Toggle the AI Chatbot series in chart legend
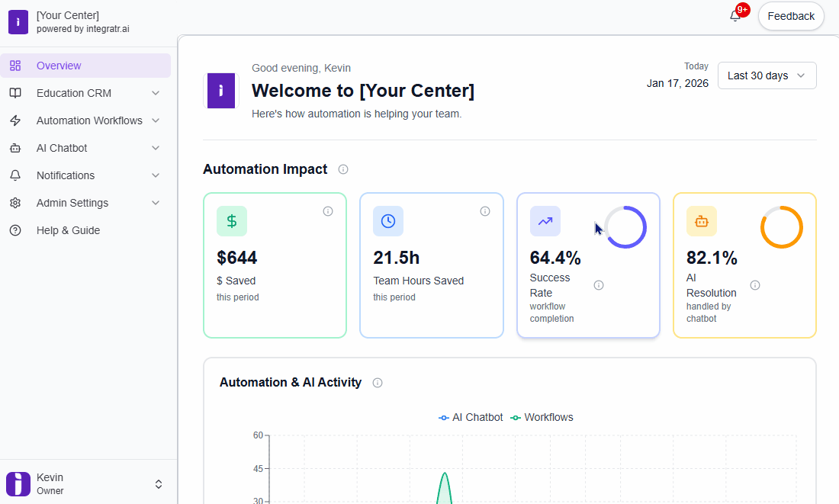This screenshot has width=839, height=504. click(471, 417)
